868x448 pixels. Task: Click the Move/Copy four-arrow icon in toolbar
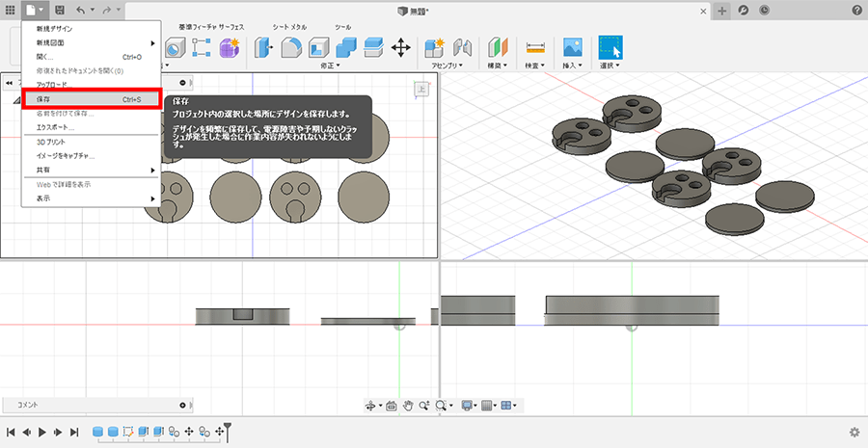pos(400,46)
